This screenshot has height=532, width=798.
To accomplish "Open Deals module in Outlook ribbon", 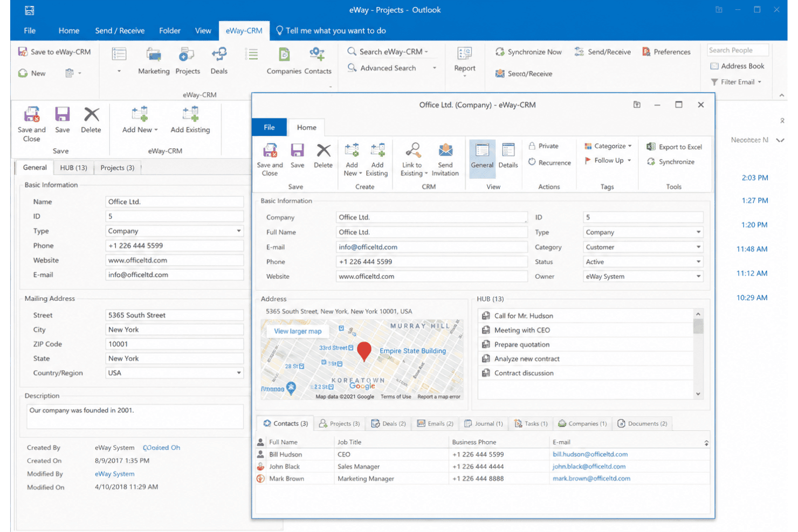I will tap(219, 60).
